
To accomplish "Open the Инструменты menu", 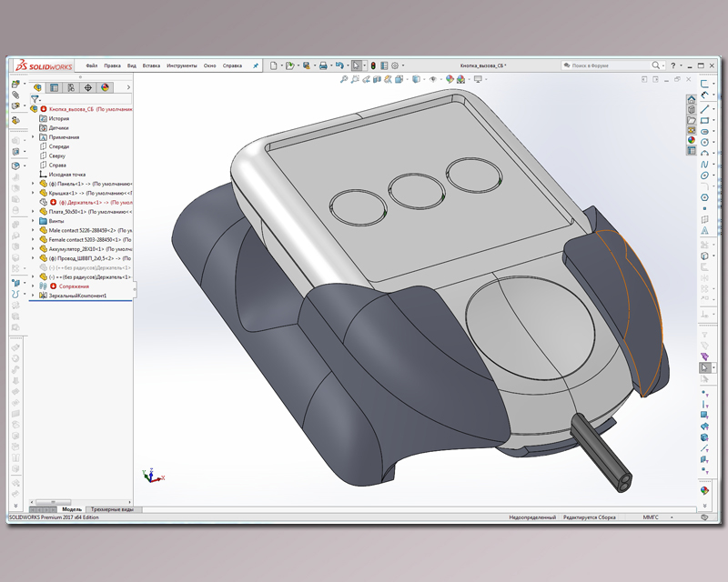I will coord(182,65).
